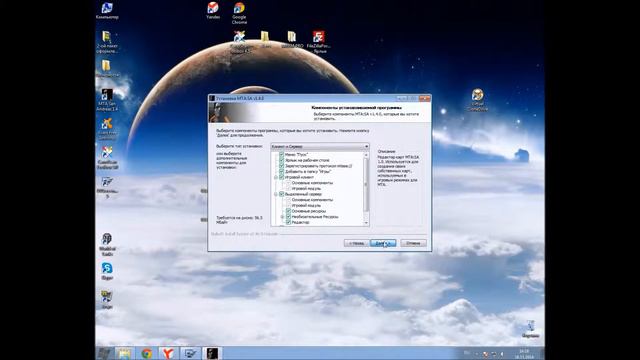Click the 'Редактор' tree row label
The width and height of the screenshot is (640, 360).
tap(300, 222)
